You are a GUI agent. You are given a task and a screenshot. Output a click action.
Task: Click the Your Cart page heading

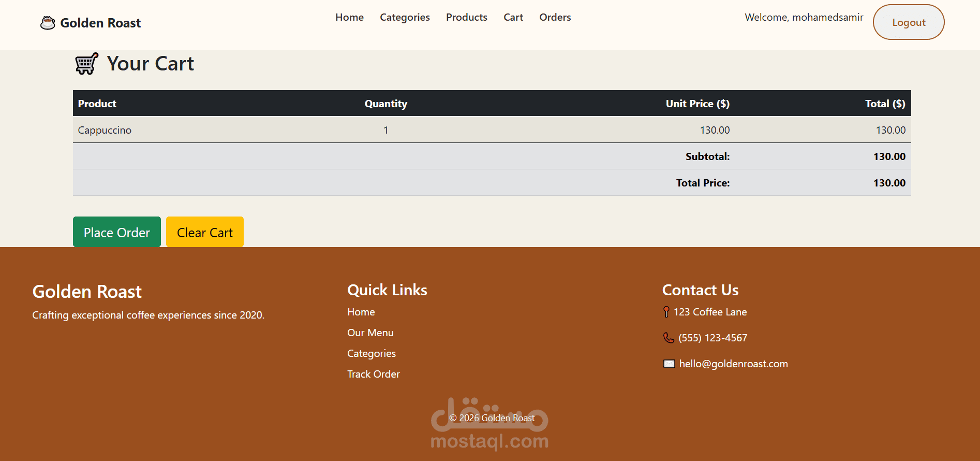coord(151,64)
